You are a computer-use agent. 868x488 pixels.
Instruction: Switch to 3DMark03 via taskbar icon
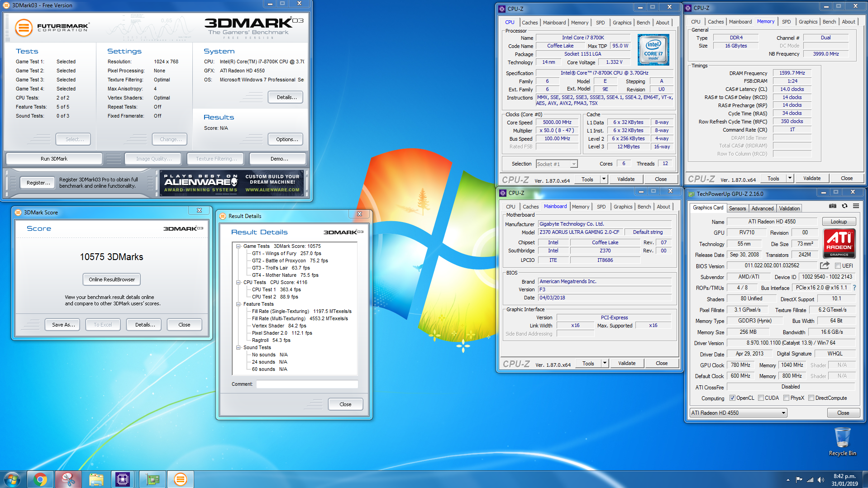[x=180, y=479]
